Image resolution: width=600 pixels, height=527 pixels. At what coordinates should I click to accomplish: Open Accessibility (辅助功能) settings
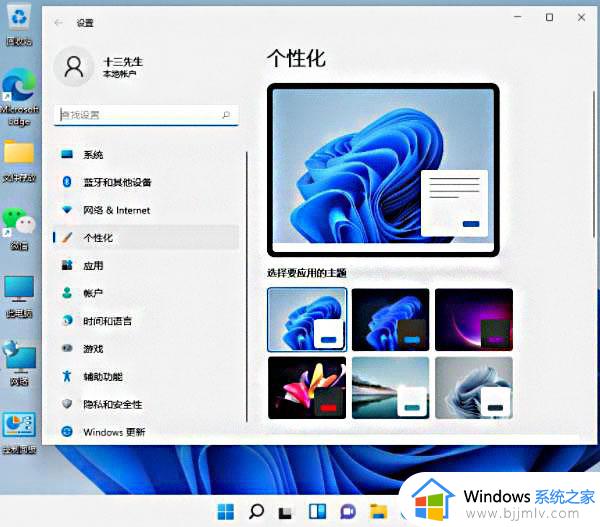145,377
